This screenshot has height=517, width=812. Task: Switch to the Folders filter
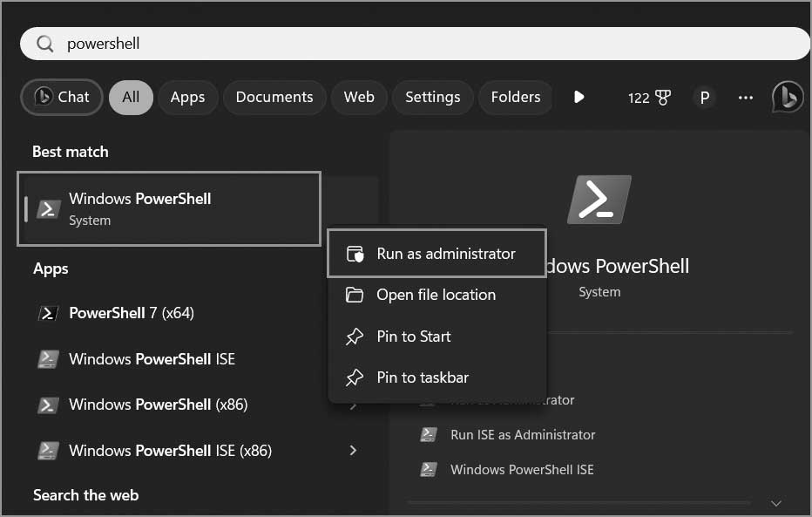point(515,97)
